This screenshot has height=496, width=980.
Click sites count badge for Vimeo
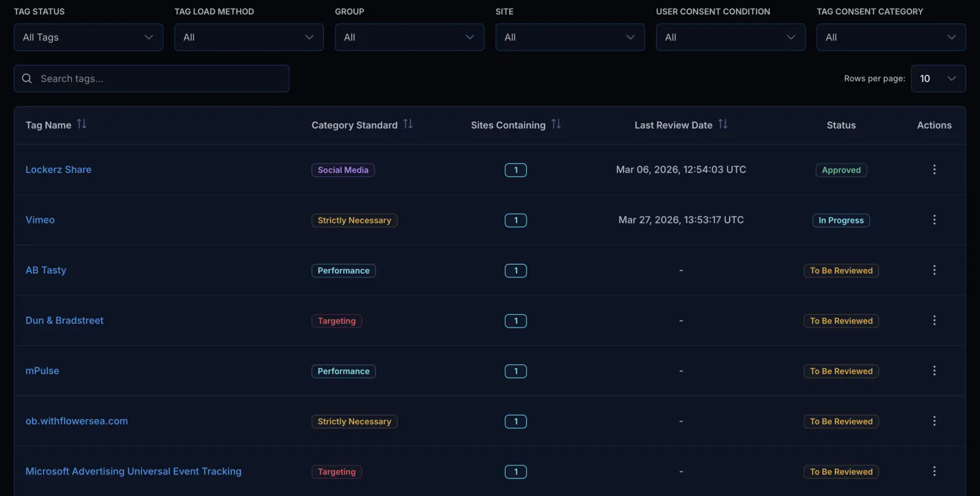point(516,220)
